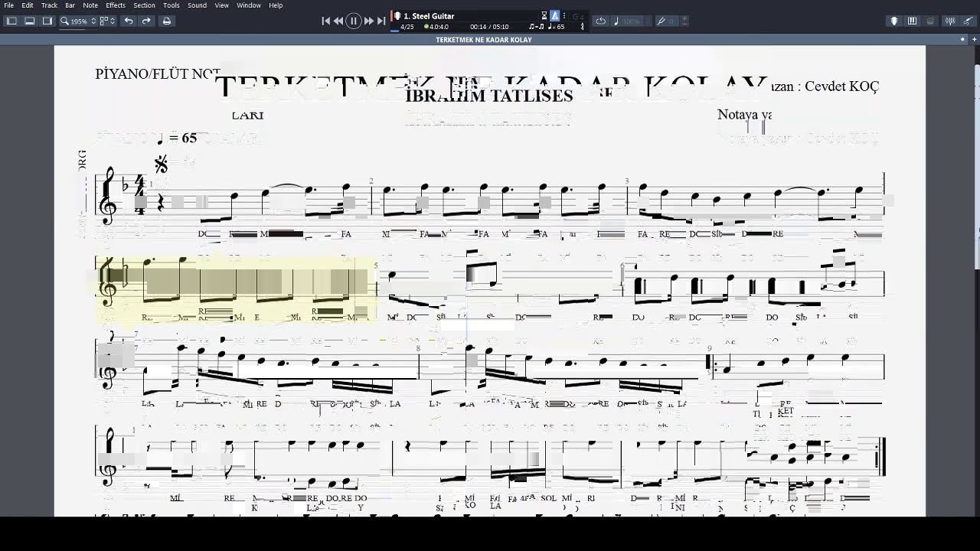Toggle the right inspector panel
The image size is (980, 551).
point(47,21)
